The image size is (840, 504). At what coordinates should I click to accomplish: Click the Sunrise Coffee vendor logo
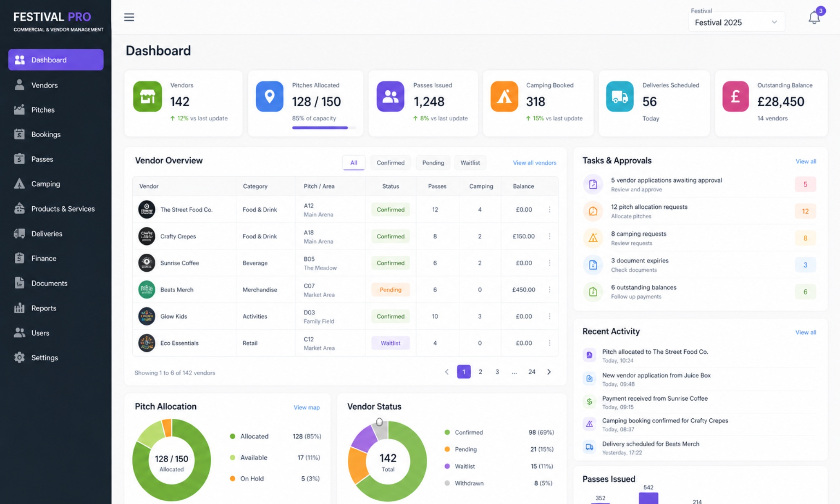click(x=147, y=263)
